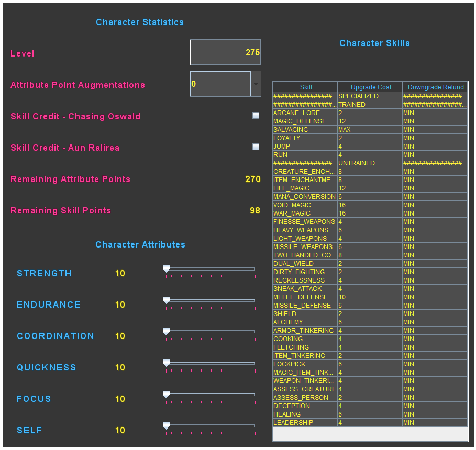This screenshot has width=476, height=450.
Task: Select the DIRTY_FIGHTING skill cell
Action: (305, 272)
